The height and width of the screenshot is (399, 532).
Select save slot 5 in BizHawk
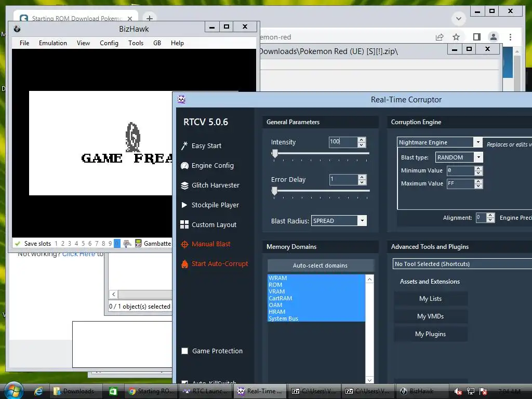point(83,243)
